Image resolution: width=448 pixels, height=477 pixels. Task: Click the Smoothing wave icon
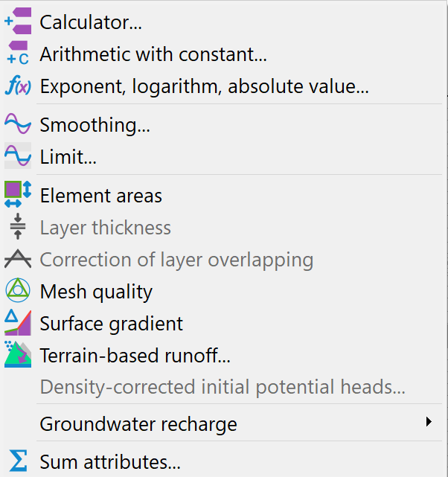tap(18, 124)
